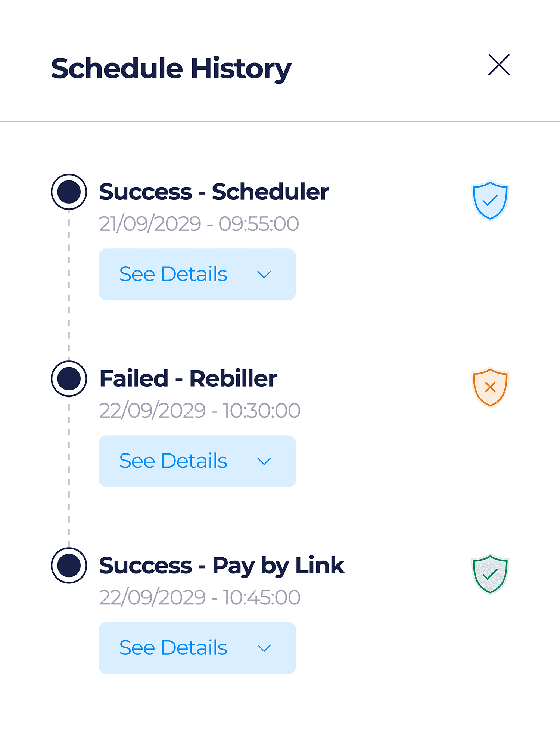Image resolution: width=560 pixels, height=740 pixels.
Task: Close the Schedule History panel
Action: tap(499, 65)
